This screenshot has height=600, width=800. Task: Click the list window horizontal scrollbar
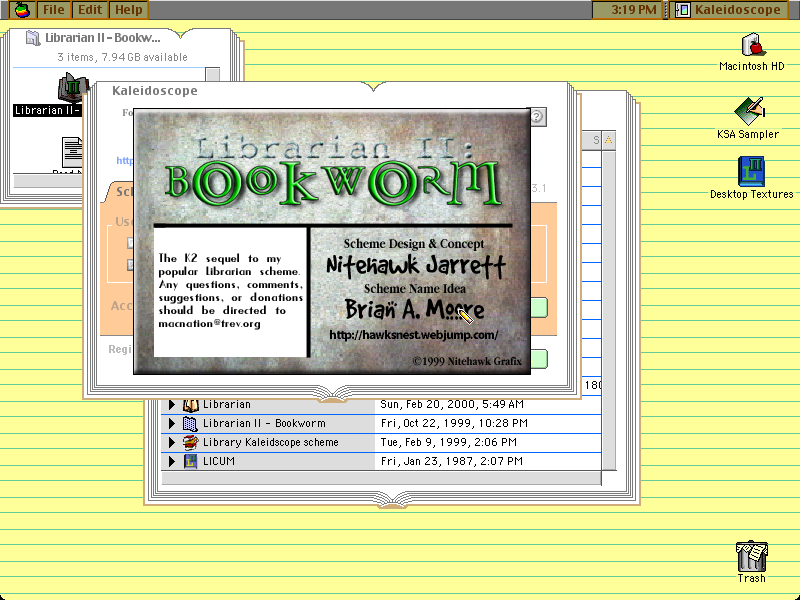pos(381,478)
